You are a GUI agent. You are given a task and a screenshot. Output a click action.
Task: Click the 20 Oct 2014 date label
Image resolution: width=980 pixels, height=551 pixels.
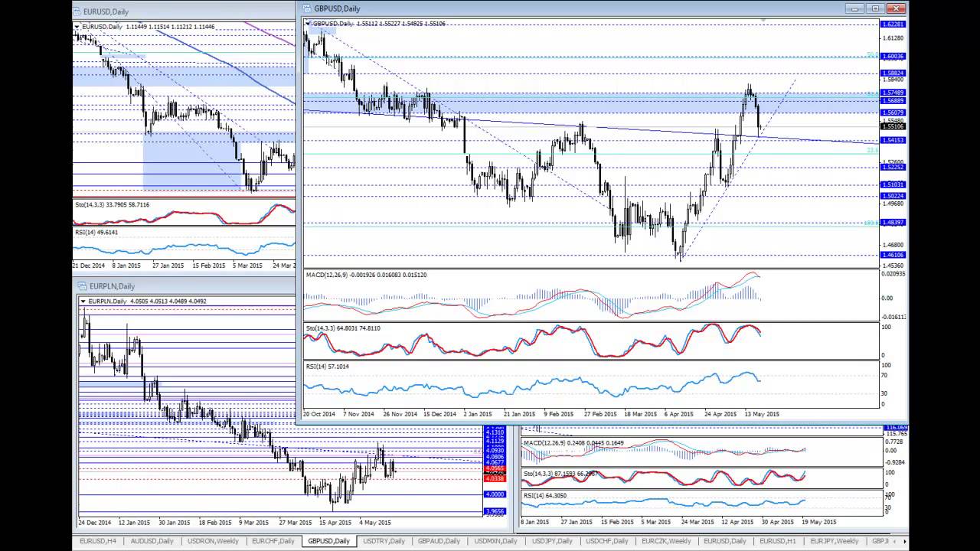(x=319, y=414)
